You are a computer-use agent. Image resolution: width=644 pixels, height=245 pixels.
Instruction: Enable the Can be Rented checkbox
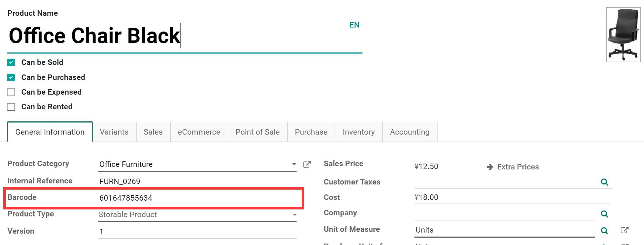[x=11, y=107]
